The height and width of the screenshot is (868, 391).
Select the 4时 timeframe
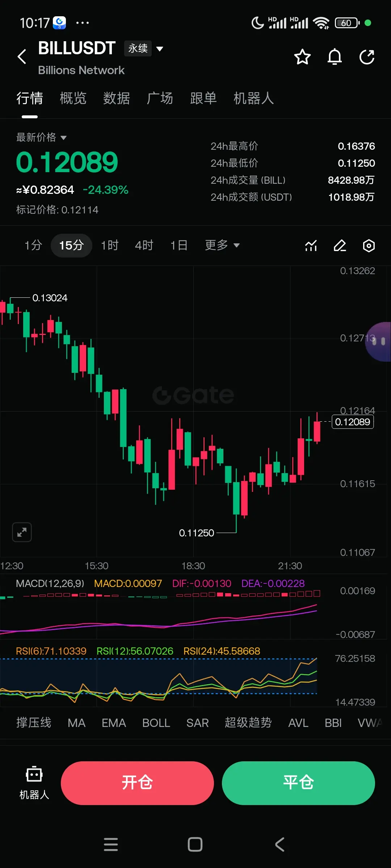click(144, 245)
